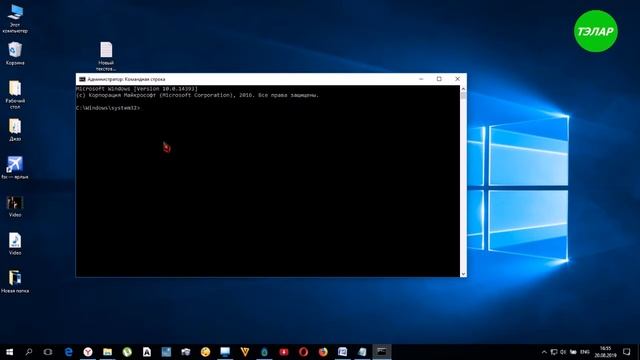Open the volume tray icon

click(x=563, y=352)
